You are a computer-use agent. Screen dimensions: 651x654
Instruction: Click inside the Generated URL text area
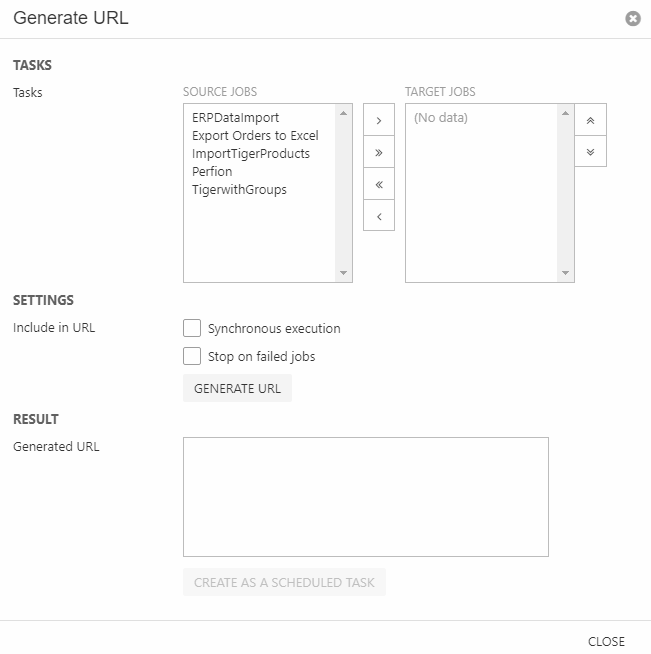[366, 496]
